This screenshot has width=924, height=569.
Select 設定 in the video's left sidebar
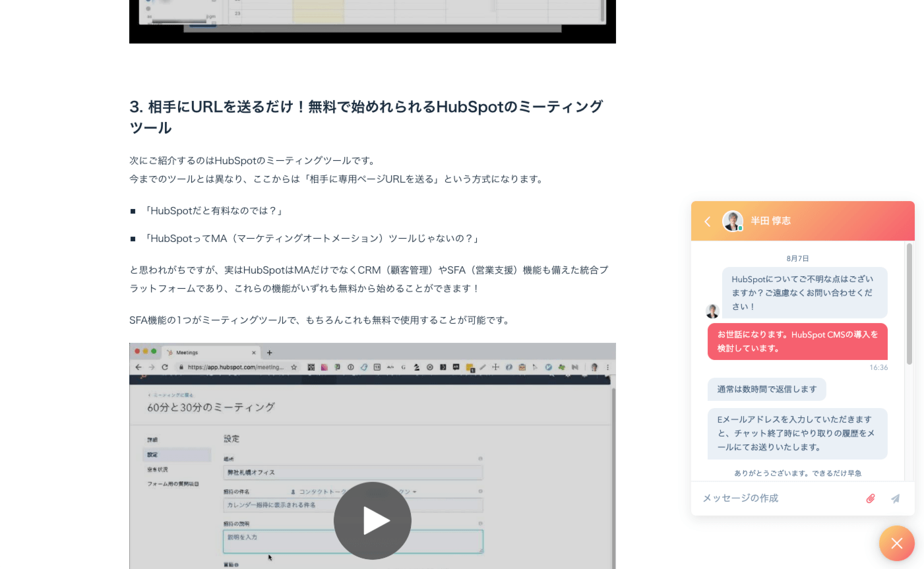pyautogui.click(x=153, y=455)
